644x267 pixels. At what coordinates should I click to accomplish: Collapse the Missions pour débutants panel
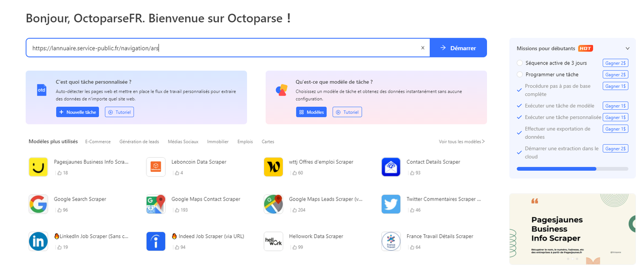coord(627,48)
